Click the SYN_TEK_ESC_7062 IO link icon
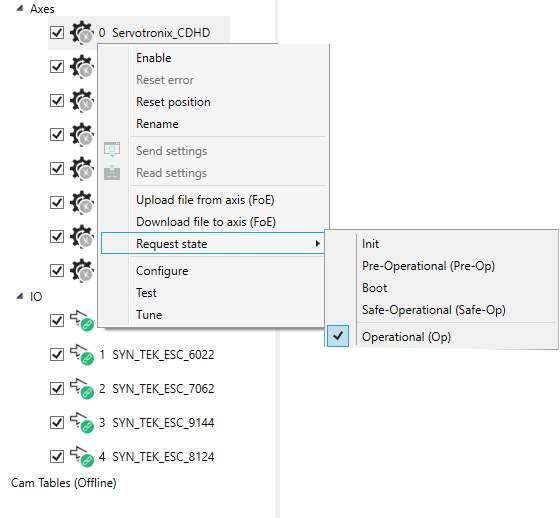The image size is (560, 518). [x=82, y=388]
